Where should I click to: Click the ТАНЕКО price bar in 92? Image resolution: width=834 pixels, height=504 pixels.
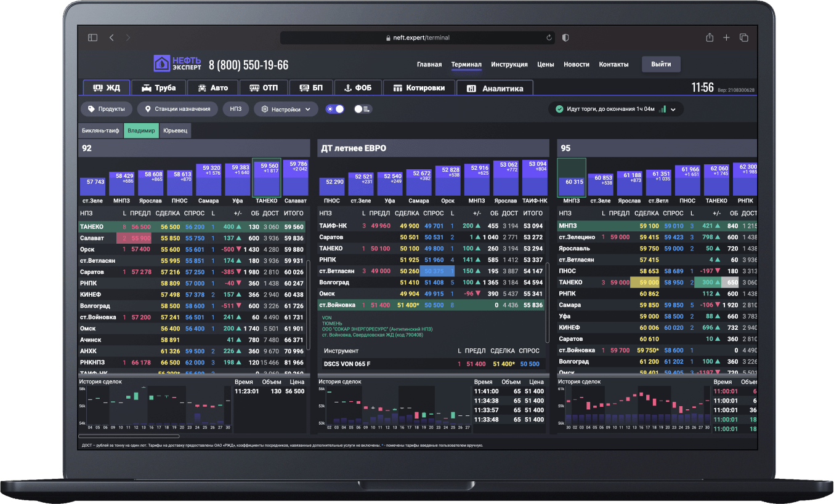click(x=266, y=178)
